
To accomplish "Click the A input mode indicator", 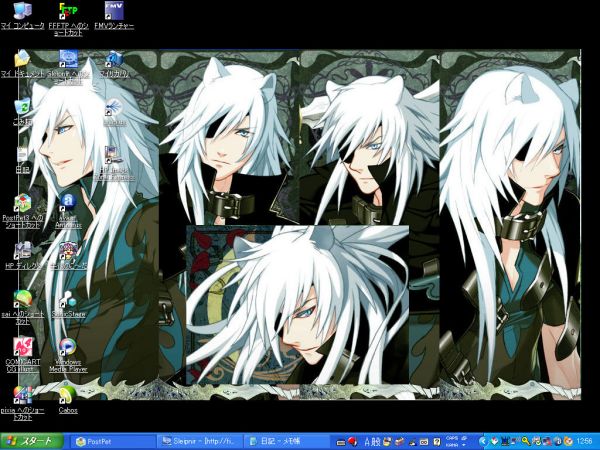I will 367,442.
